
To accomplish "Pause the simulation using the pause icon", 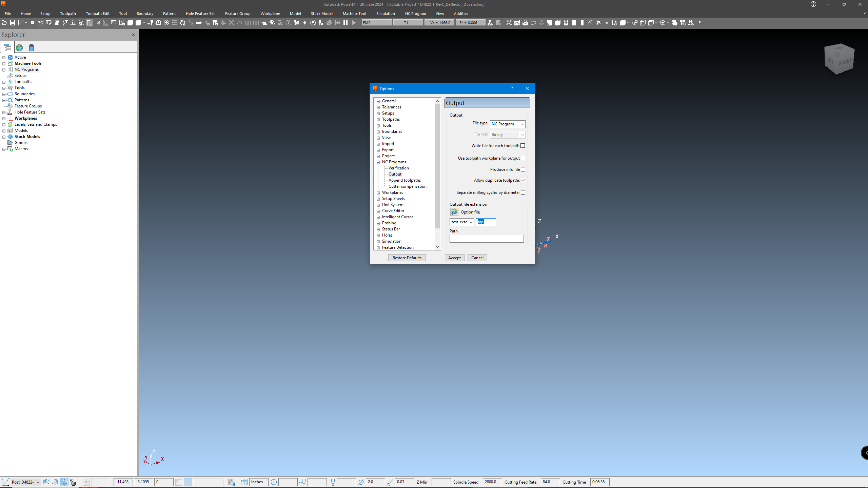I will tap(346, 23).
